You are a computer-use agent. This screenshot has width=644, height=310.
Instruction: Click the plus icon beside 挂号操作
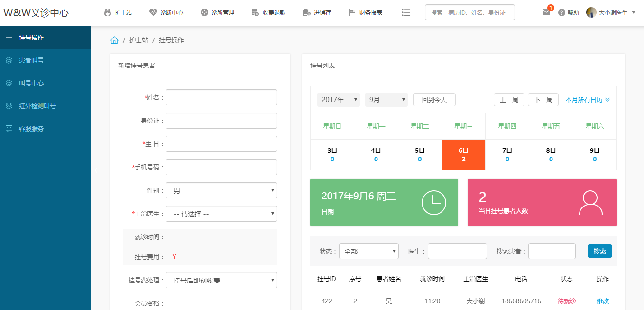coord(9,38)
